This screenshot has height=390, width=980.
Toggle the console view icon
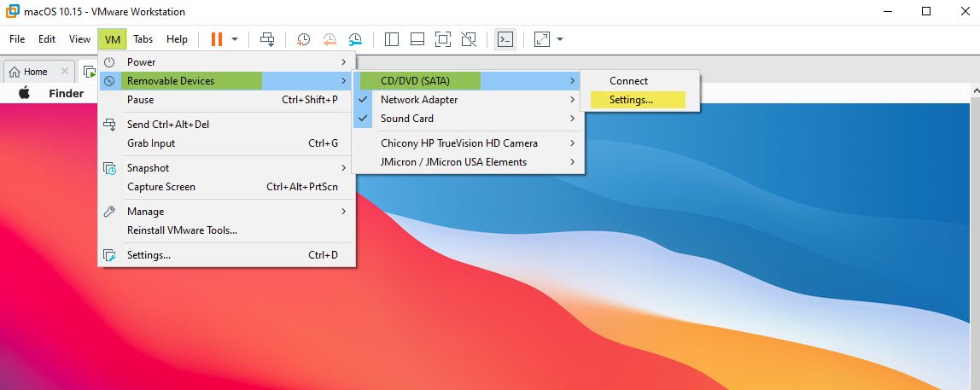pos(505,39)
